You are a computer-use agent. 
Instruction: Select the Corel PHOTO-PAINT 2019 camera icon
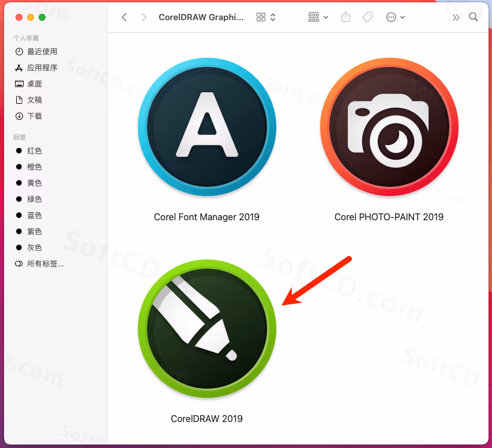pyautogui.click(x=389, y=127)
